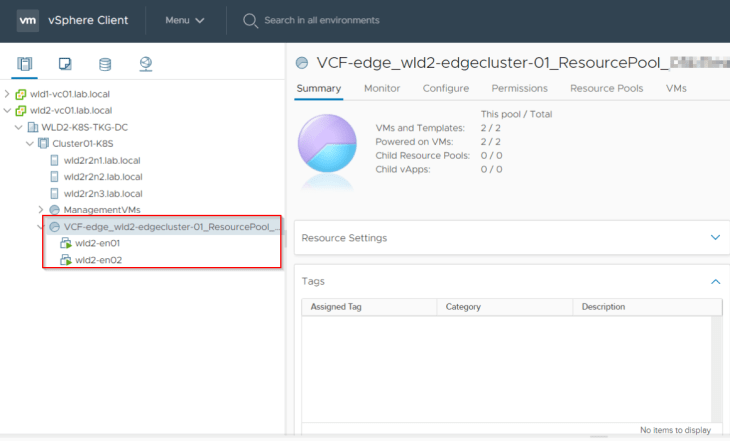Select the Cluster01-K8S cluster

83,143
